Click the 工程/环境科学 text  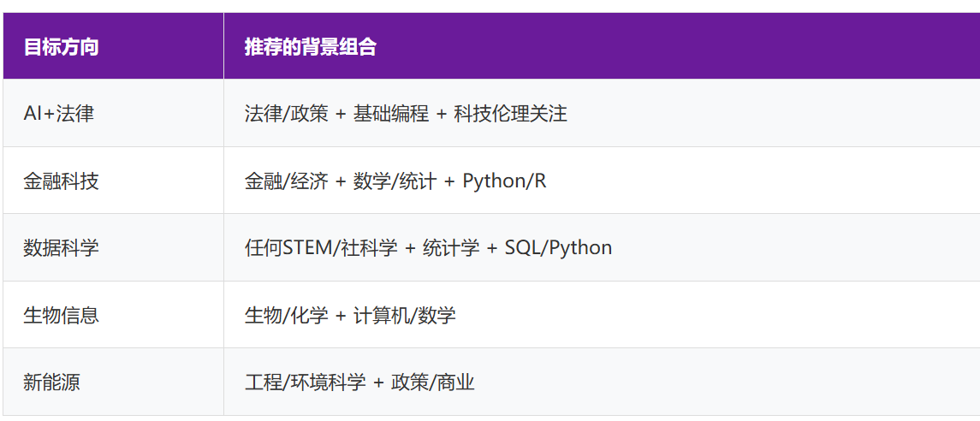(306, 382)
